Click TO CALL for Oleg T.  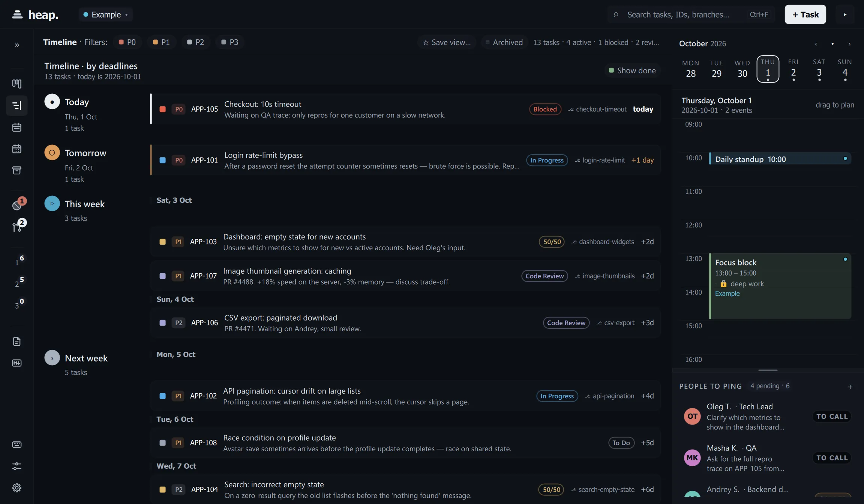[x=832, y=417]
